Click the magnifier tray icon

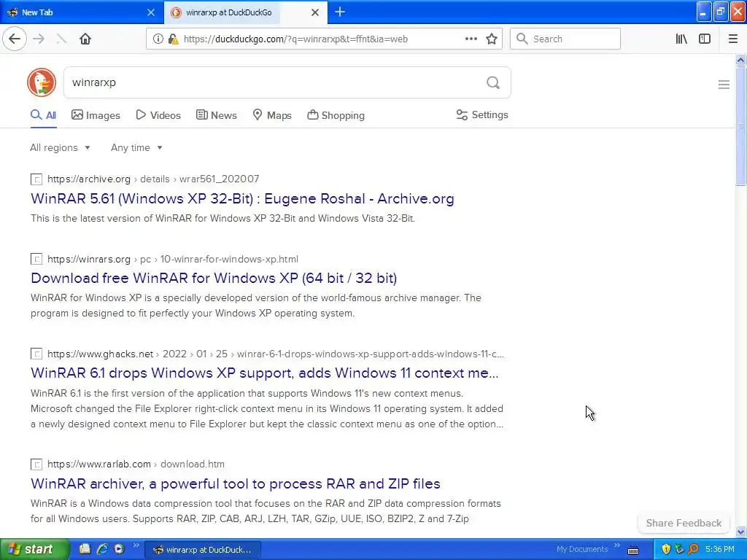[693, 549]
